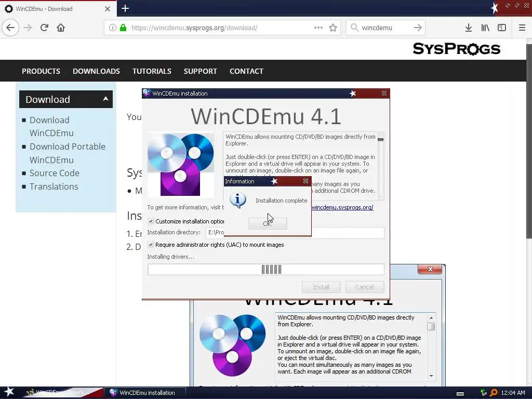532x399 pixels.
Task: Open the Download Portable WinCDEmu link
Action: coord(68,153)
